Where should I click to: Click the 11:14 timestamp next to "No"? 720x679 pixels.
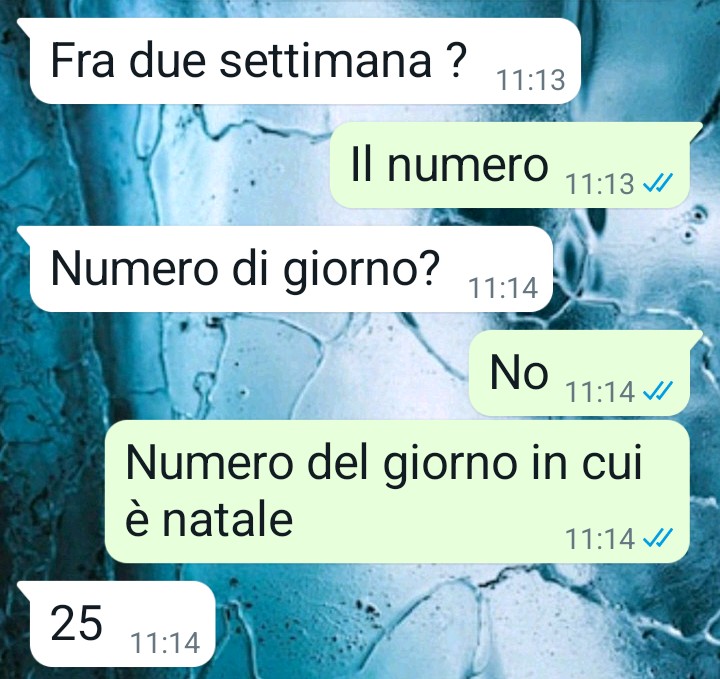[x=600, y=392]
